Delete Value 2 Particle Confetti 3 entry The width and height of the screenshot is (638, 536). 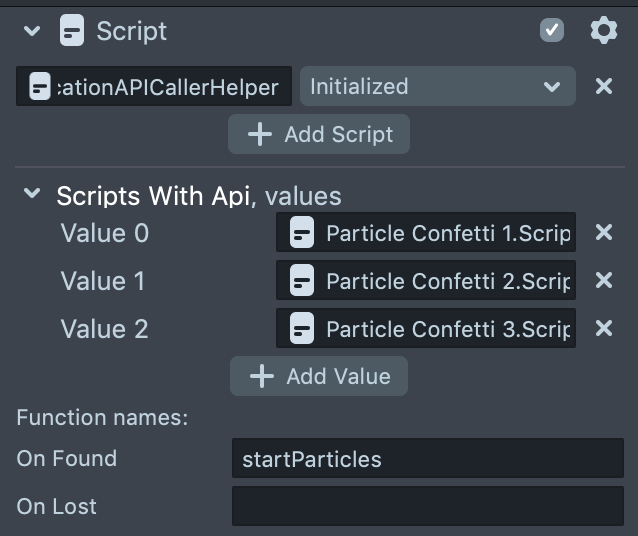[603, 328]
